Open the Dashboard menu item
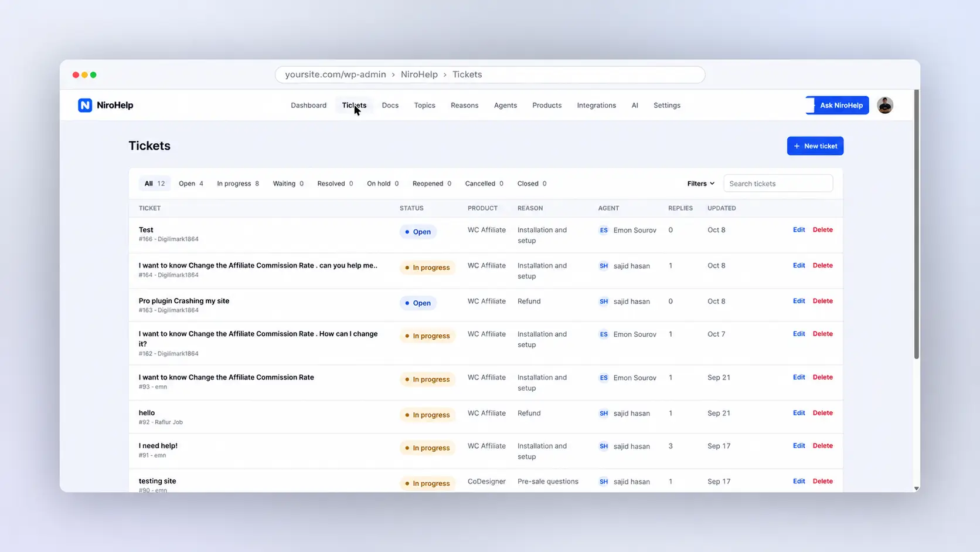This screenshot has height=552, width=980. tap(308, 106)
